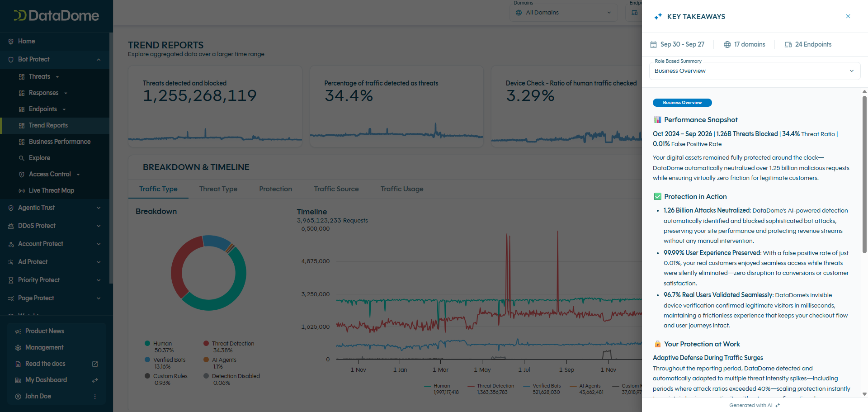Click the Account Protect icon
This screenshot has width=868, height=412.
coord(11,244)
